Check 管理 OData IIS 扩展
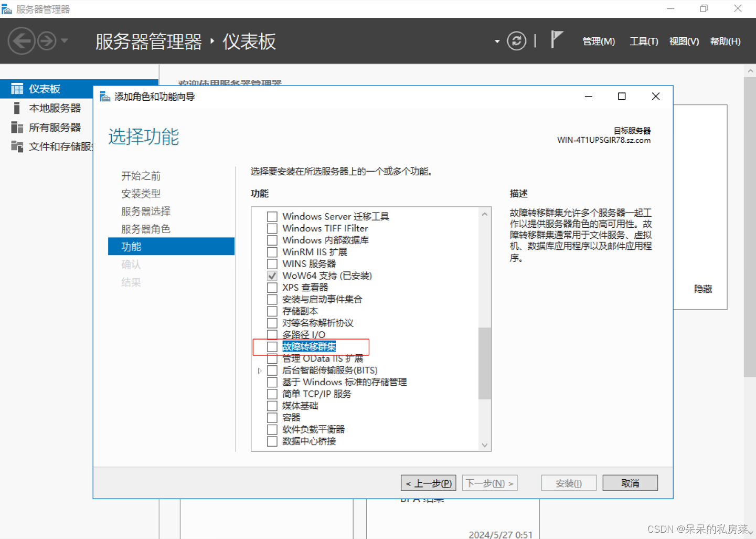Screen dimensions: 756x539 [272, 358]
